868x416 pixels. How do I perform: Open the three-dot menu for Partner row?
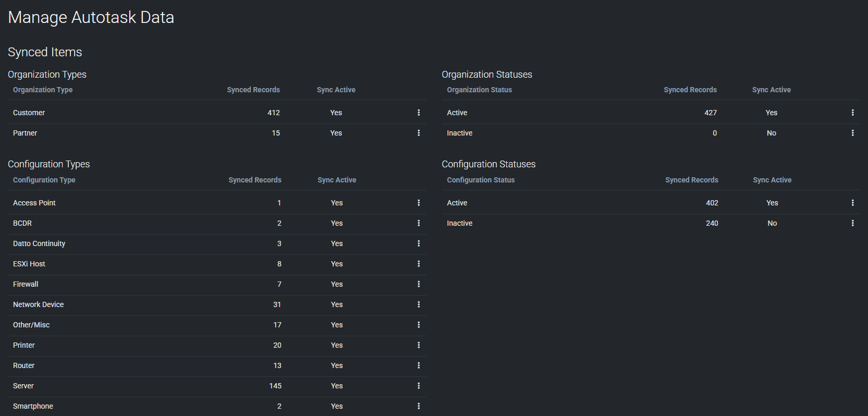(419, 133)
